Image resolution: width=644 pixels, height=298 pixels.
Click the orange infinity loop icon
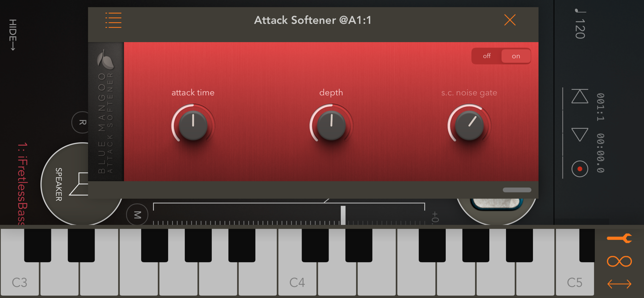click(x=619, y=261)
